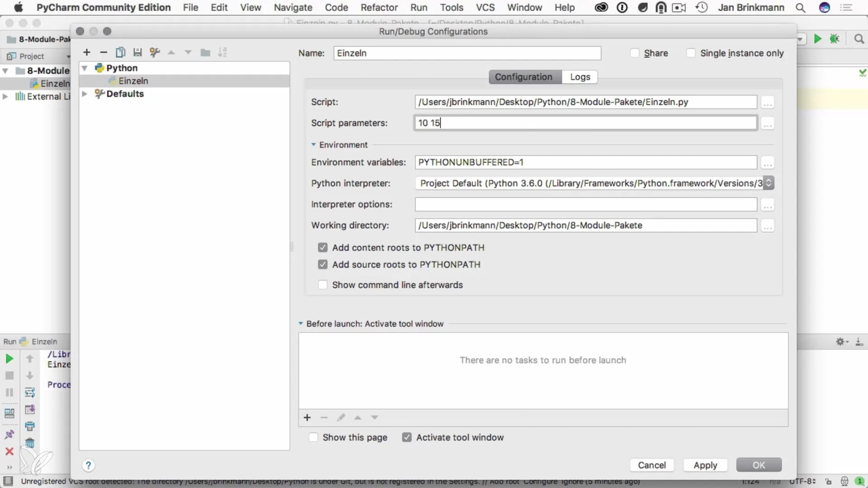This screenshot has width=868, height=488.
Task: Click the Cancel button
Action: pos(651,465)
